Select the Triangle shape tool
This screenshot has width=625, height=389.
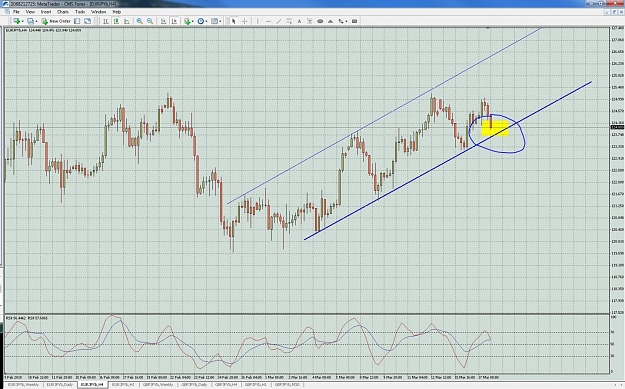click(330, 21)
